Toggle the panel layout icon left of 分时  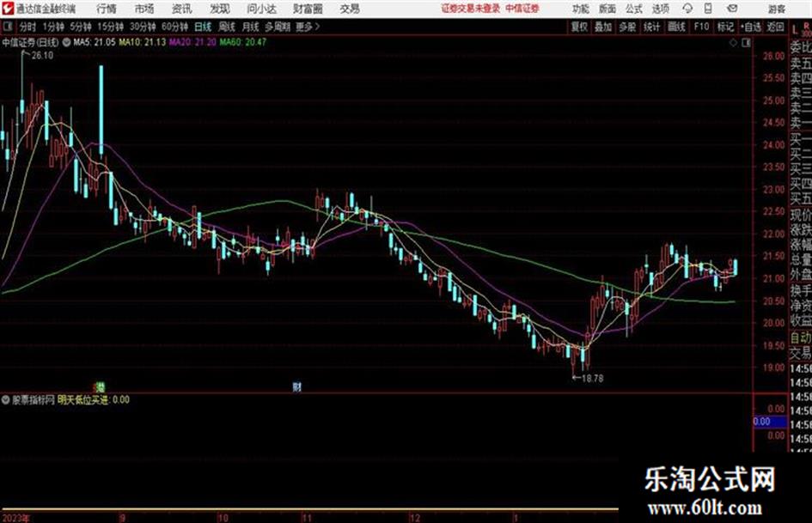tap(7, 27)
